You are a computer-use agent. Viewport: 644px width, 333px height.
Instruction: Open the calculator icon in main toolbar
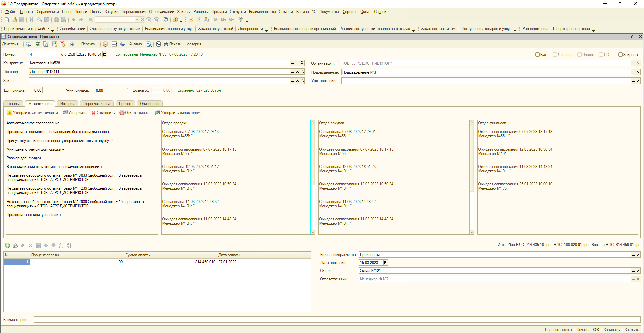(191, 20)
